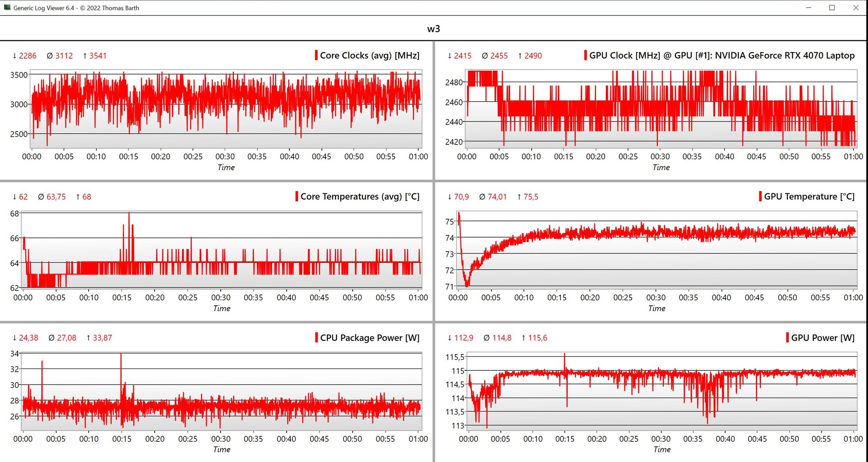Image resolution: width=868 pixels, height=462 pixels.
Task: Maximize the Generic Log Viewer window
Action: [832, 8]
